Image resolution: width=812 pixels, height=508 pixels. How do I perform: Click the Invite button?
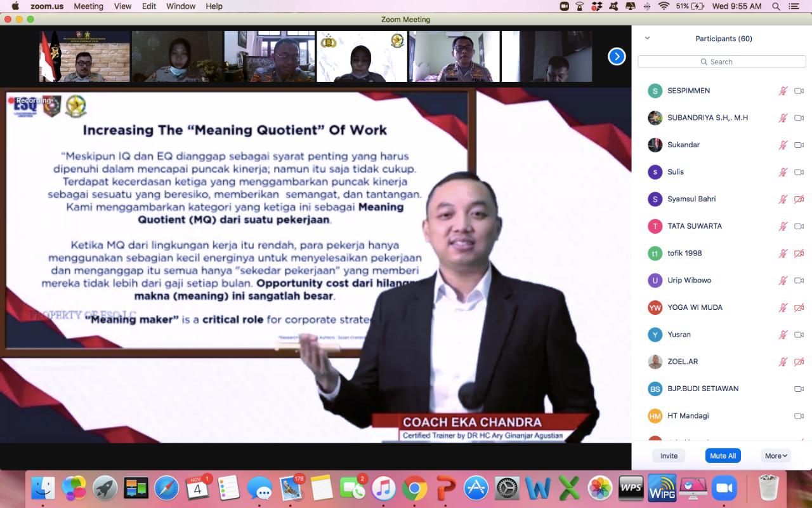(x=669, y=455)
